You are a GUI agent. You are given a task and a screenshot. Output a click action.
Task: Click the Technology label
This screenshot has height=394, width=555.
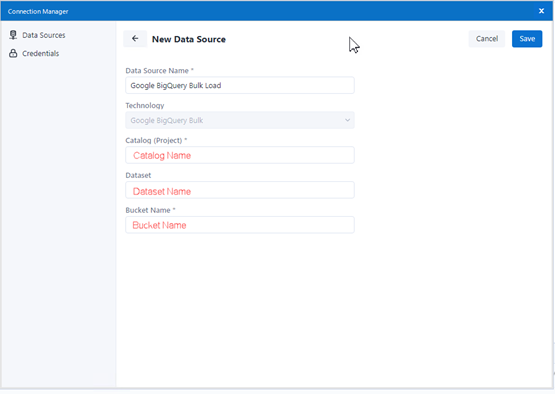[x=145, y=105]
